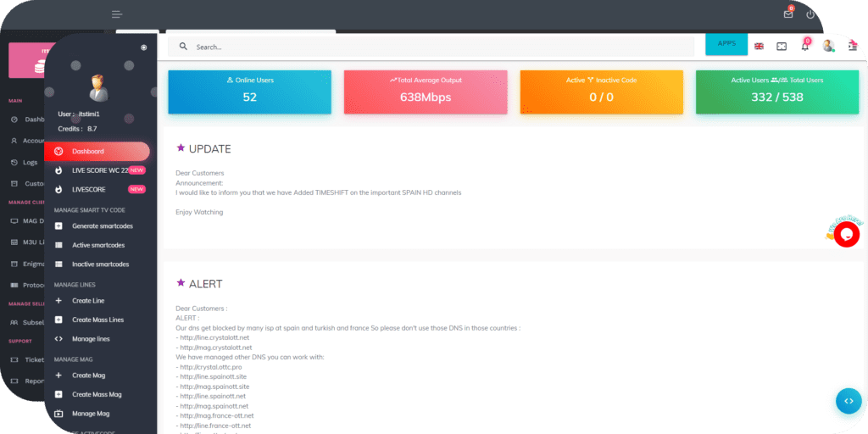Toggle the hamburger menu in top bar
This screenshot has height=434, width=868.
click(117, 14)
